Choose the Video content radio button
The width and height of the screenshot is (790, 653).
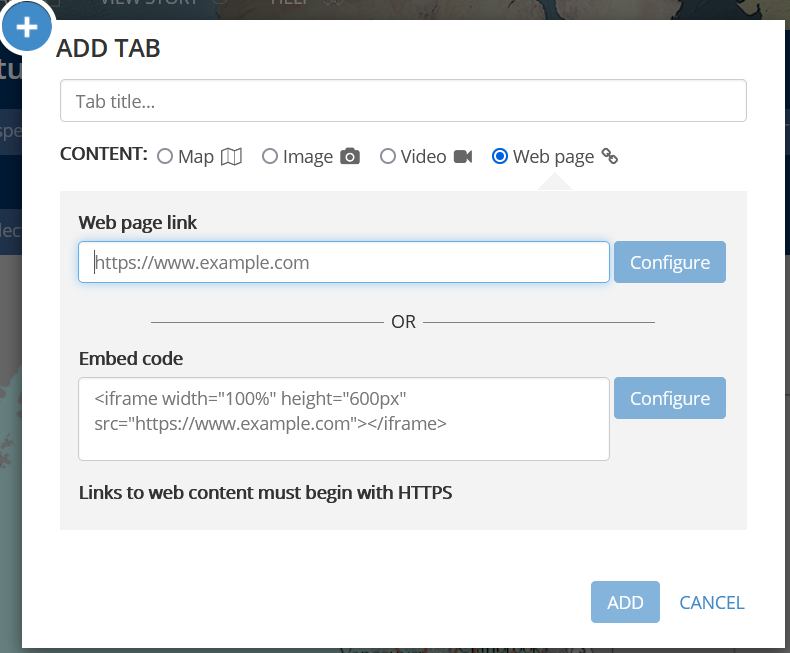tap(387, 156)
